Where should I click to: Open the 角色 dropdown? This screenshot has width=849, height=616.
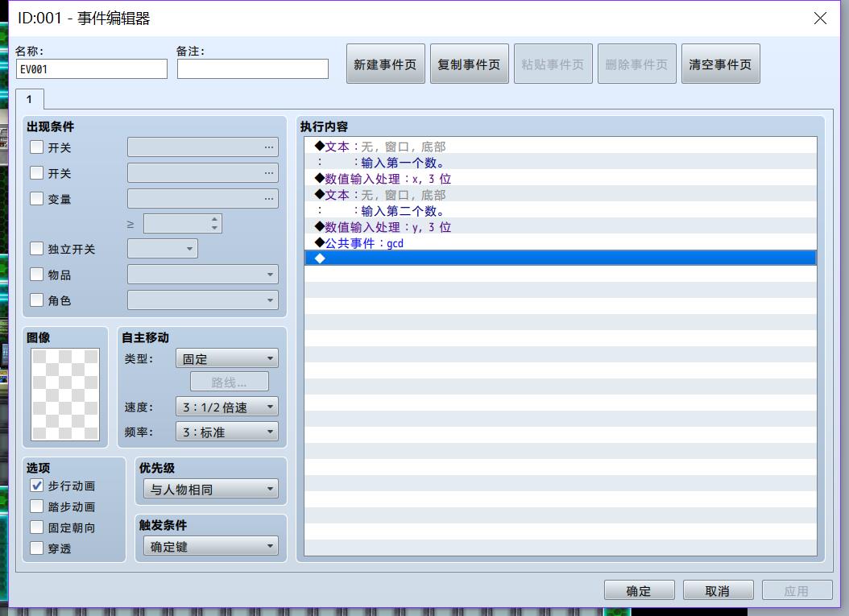click(203, 300)
